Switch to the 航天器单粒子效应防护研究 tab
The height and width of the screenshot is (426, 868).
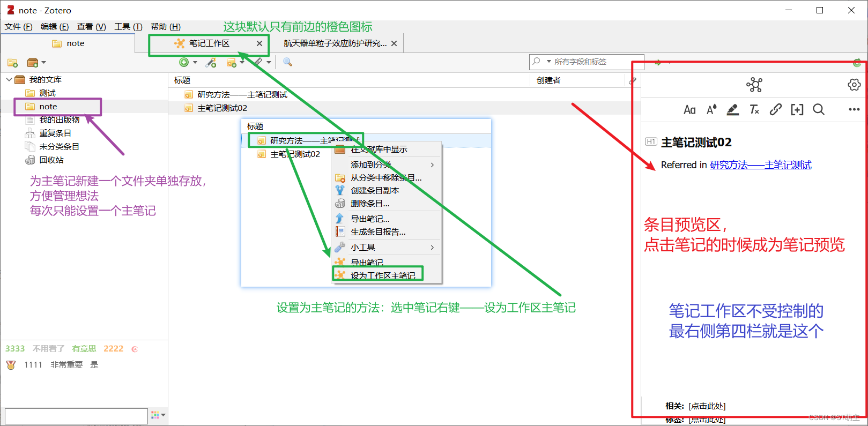coord(335,43)
